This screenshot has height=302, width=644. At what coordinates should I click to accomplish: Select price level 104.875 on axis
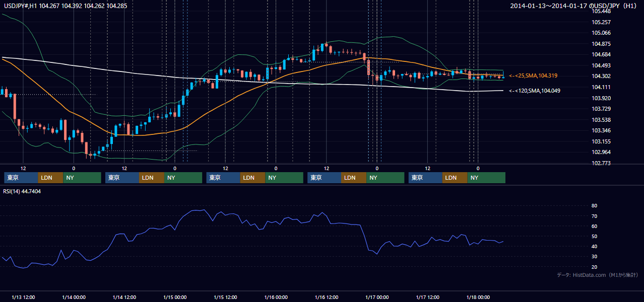[x=600, y=44]
